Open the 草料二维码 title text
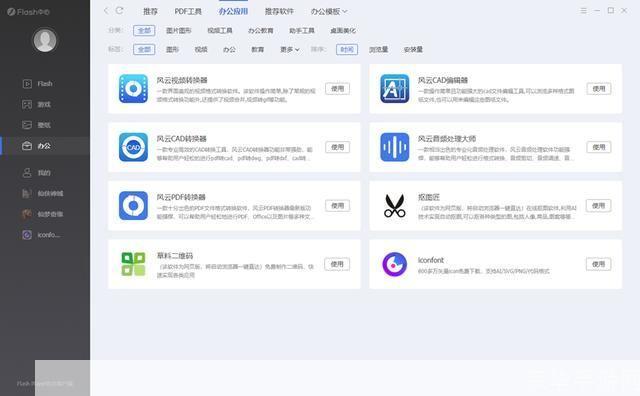 click(x=175, y=256)
